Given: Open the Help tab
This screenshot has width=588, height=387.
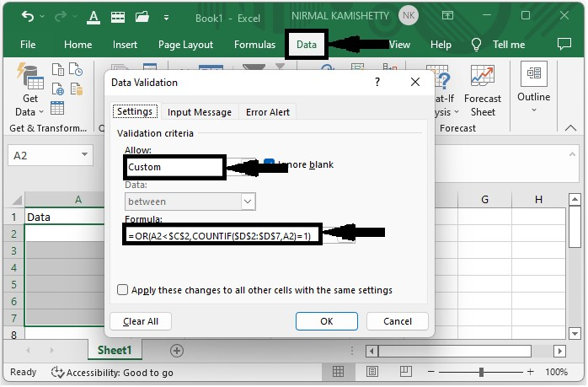Looking at the screenshot, I should point(441,45).
